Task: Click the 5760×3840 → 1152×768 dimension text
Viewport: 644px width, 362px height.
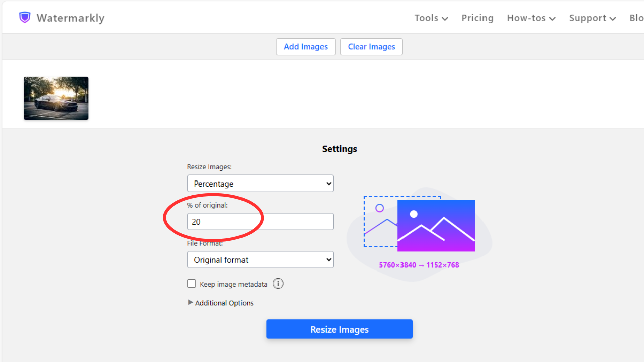Action: tap(419, 265)
